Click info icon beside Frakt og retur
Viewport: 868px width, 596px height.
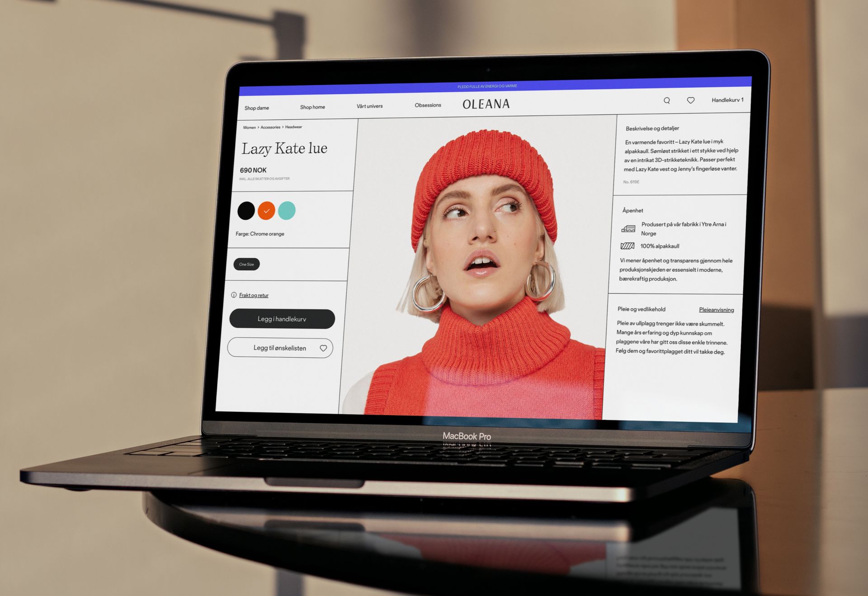(x=234, y=295)
